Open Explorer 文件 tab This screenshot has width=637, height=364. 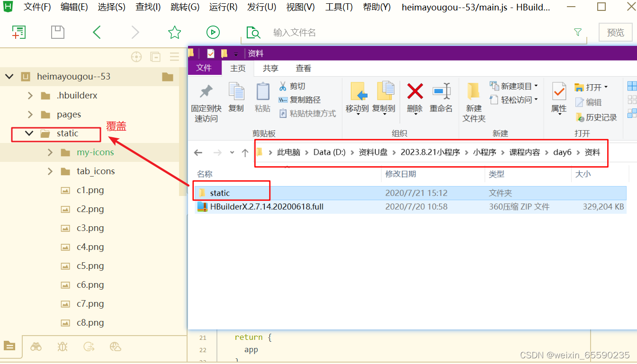204,68
